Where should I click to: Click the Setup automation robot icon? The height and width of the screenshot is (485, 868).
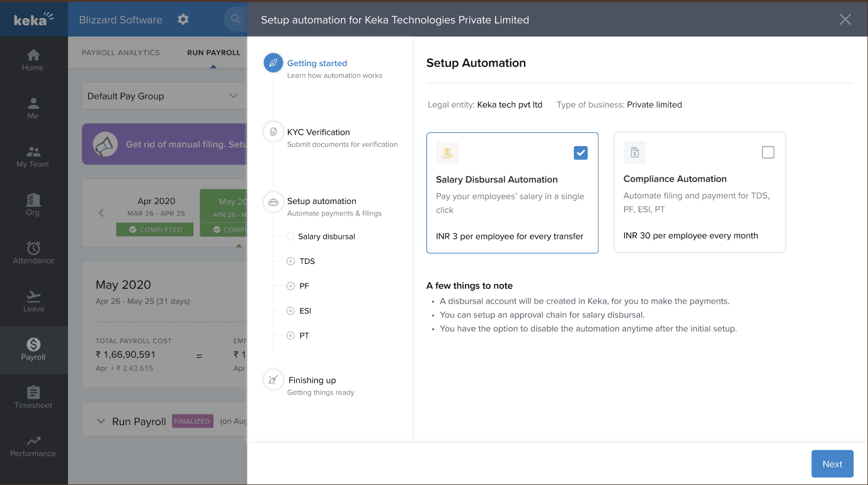tap(273, 202)
